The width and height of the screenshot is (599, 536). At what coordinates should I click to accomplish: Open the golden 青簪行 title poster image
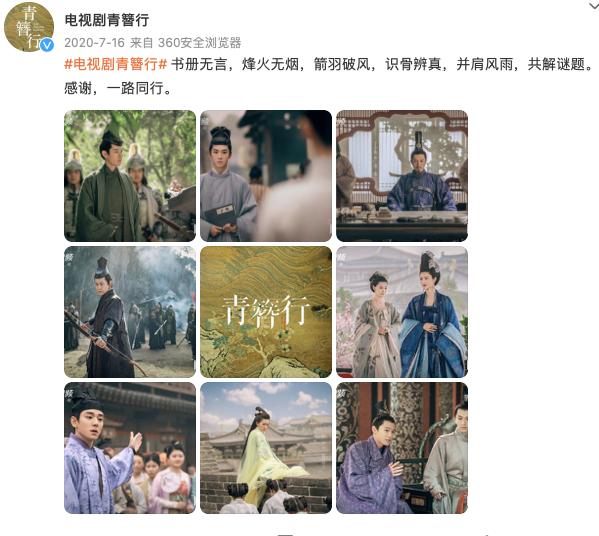coord(266,312)
